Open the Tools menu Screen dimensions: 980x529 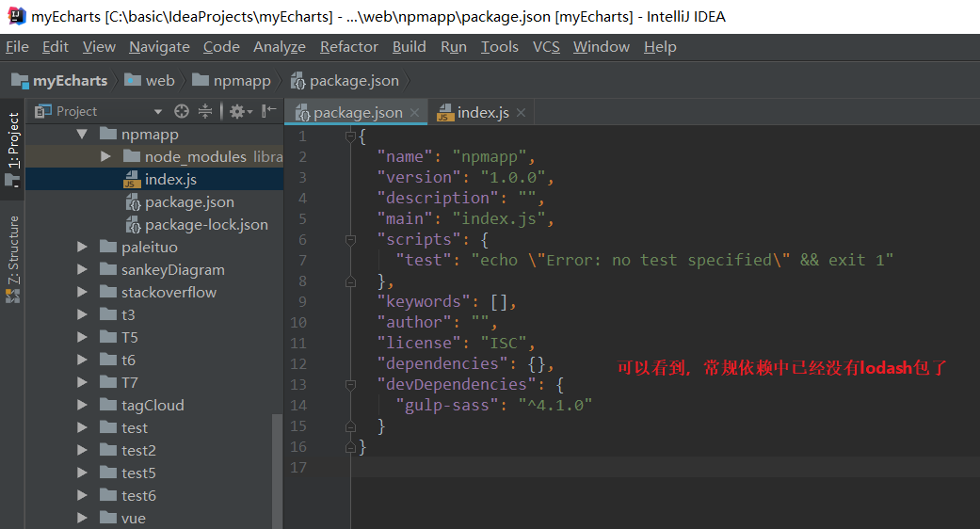pyautogui.click(x=499, y=47)
